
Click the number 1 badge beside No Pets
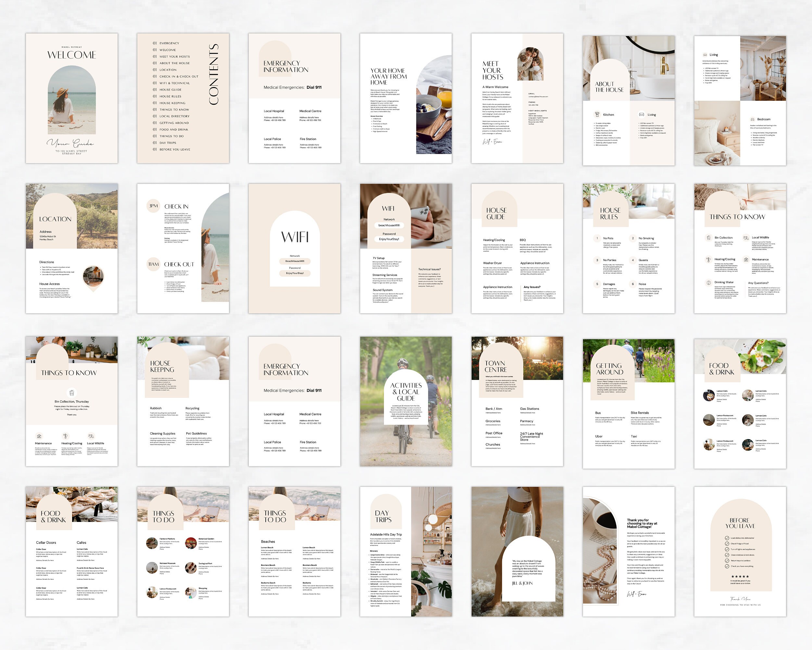(597, 239)
